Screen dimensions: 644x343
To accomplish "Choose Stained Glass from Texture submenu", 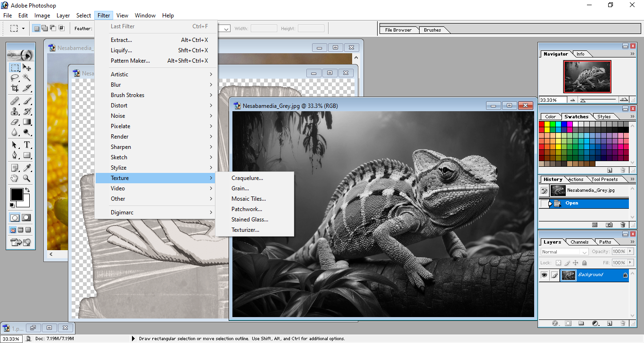I will 249,220.
